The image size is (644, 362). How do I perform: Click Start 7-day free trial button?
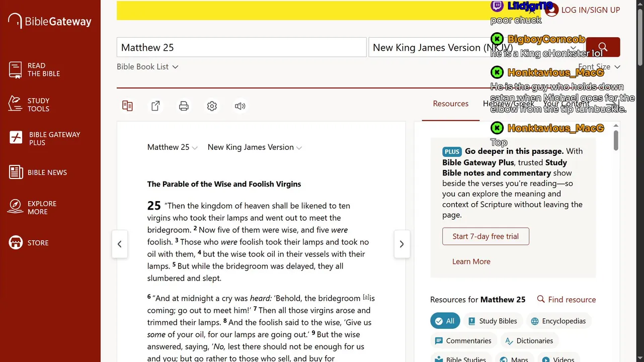click(486, 236)
